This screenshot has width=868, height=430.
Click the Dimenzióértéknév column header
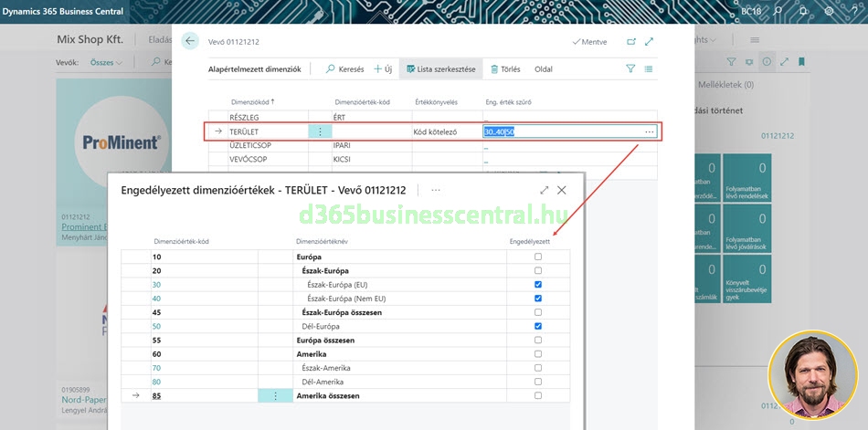click(x=322, y=241)
